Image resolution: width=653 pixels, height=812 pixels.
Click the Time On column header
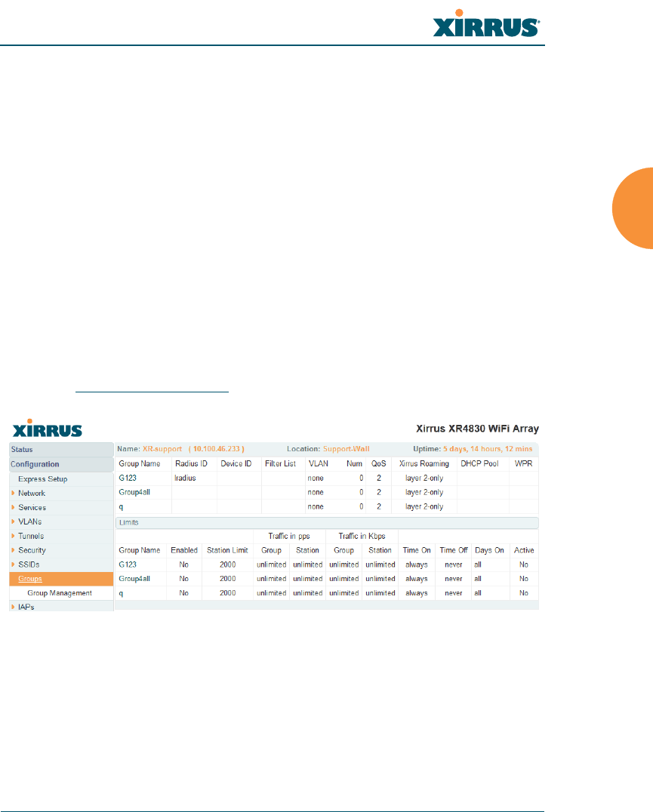417,550
